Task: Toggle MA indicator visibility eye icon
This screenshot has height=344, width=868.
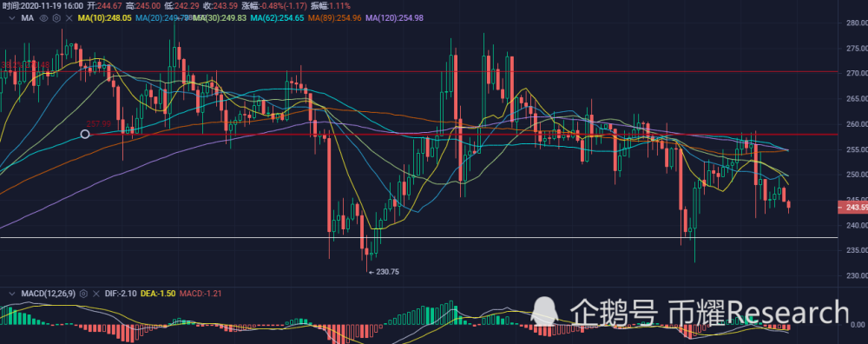Action: click(44, 17)
